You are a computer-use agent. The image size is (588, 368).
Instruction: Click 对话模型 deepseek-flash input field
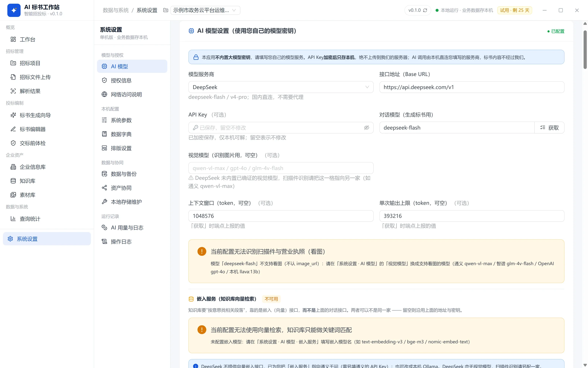pyautogui.click(x=457, y=128)
